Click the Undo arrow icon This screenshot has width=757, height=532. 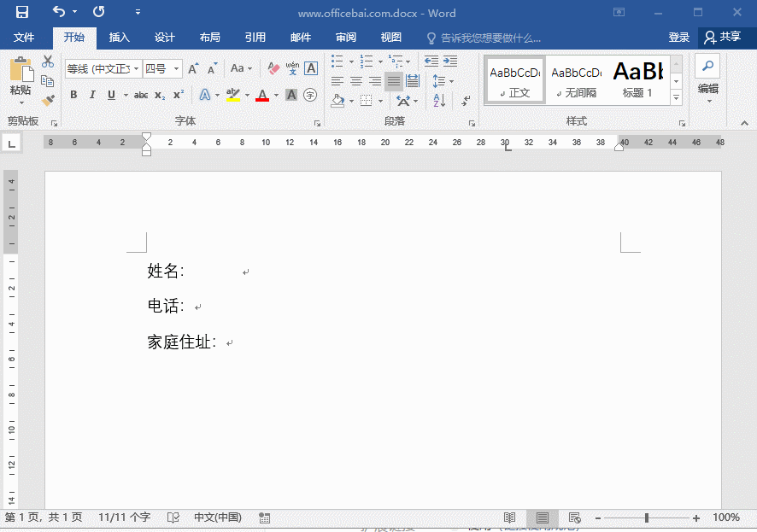[x=58, y=13]
